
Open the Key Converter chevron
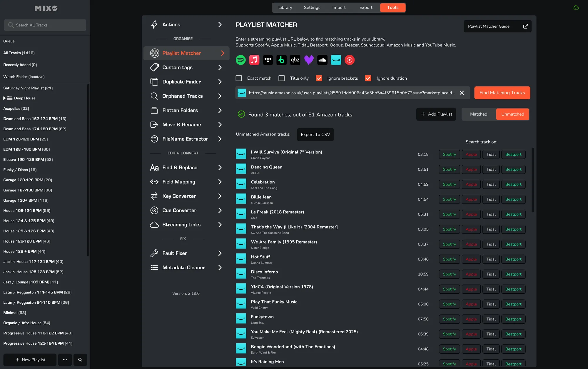click(220, 196)
